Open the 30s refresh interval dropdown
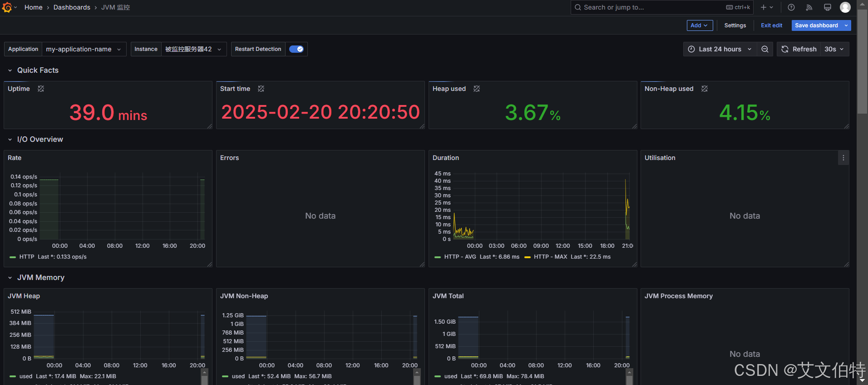 pyautogui.click(x=834, y=49)
